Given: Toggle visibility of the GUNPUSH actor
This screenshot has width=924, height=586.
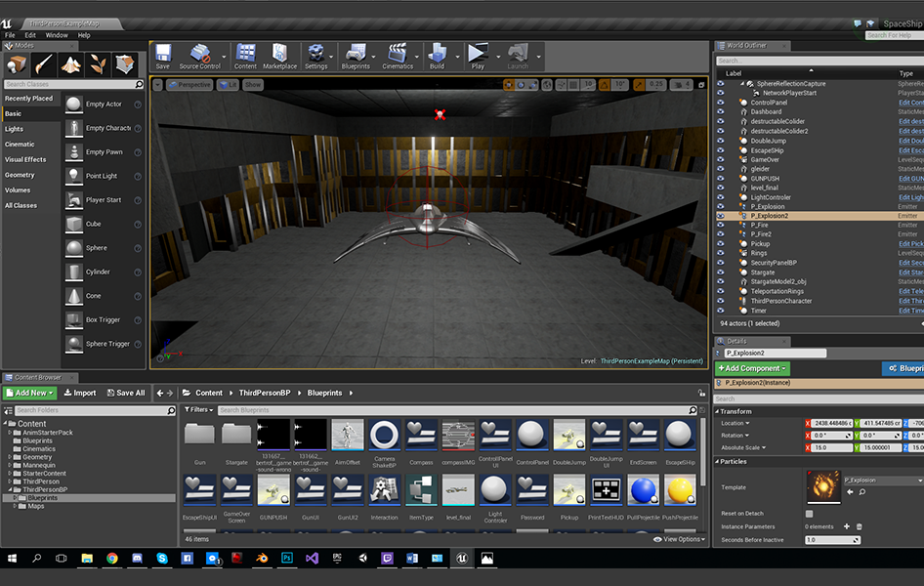Looking at the screenshot, I should [721, 179].
